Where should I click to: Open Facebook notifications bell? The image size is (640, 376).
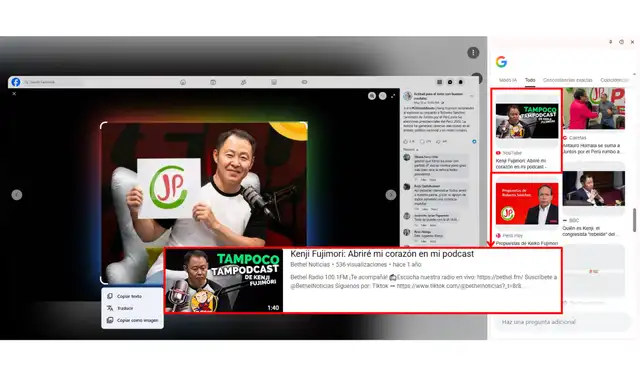(x=461, y=82)
